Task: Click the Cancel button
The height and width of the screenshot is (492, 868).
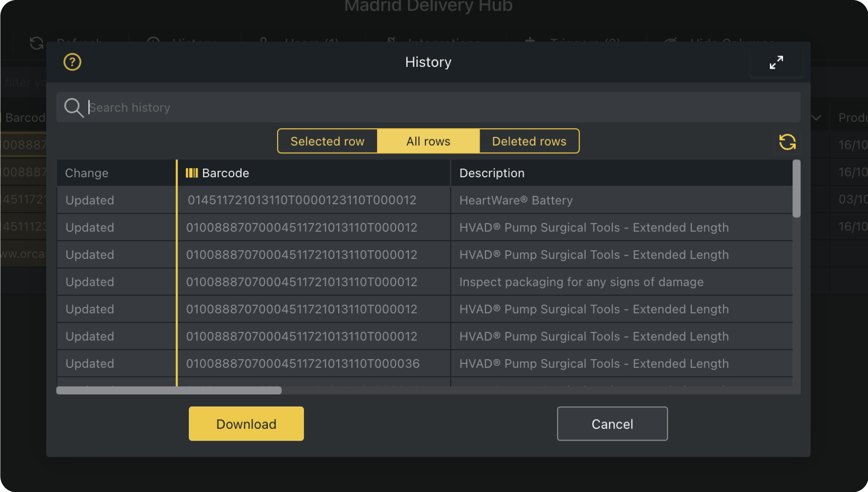Action: [612, 424]
